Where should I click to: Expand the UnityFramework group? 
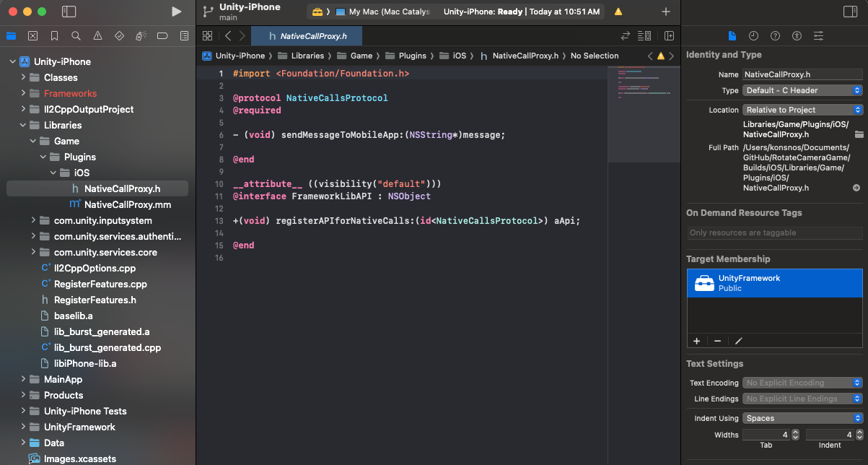[23, 427]
